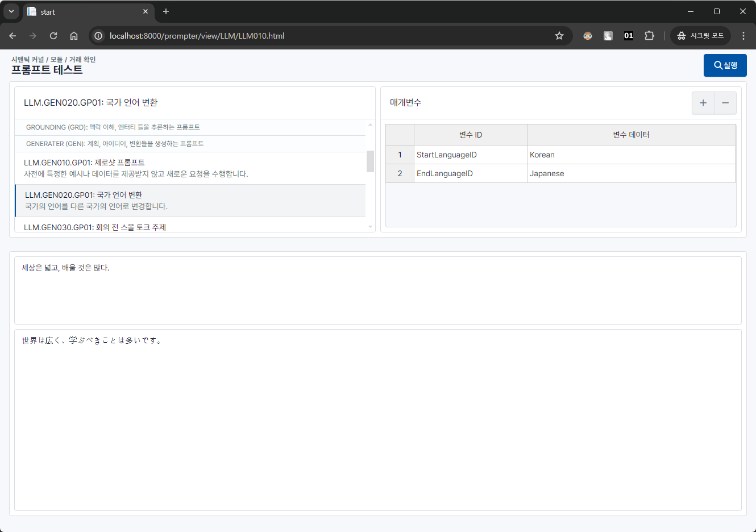Viewport: 756px width, 532px height.
Task: Open the browser home page
Action: click(74, 36)
